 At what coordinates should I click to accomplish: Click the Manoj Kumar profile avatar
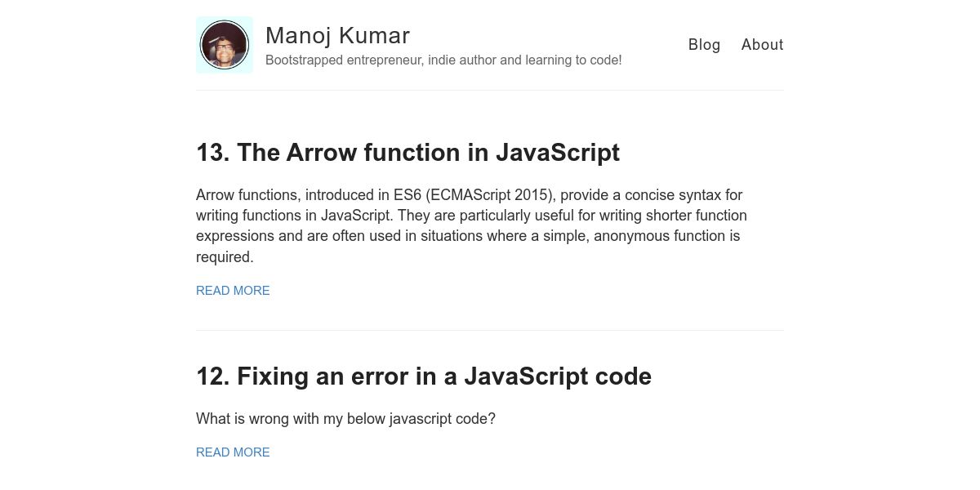(x=225, y=45)
